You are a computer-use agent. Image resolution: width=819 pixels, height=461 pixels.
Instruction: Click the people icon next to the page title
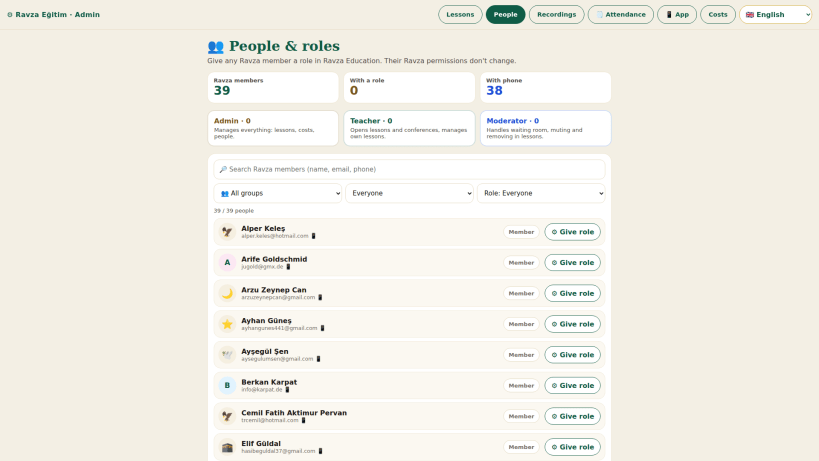click(216, 46)
